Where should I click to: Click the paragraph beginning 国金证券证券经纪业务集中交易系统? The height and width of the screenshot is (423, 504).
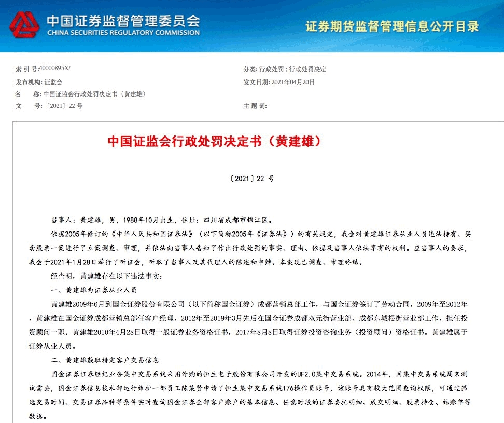point(250,395)
